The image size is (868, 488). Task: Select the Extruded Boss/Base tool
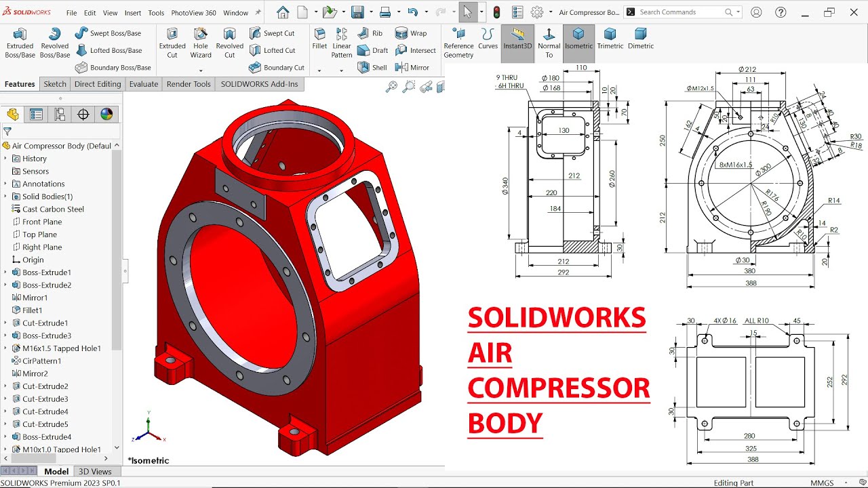pos(20,43)
